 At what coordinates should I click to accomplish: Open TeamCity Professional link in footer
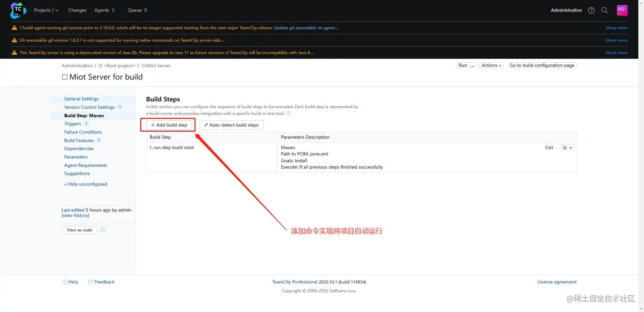pos(295,282)
